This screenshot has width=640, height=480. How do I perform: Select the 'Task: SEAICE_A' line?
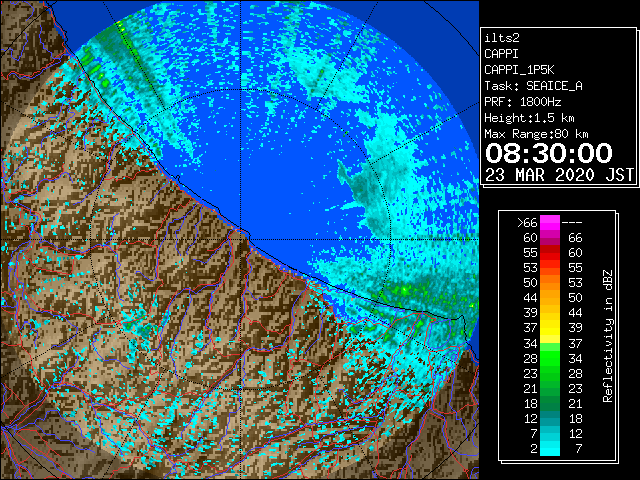point(533,86)
